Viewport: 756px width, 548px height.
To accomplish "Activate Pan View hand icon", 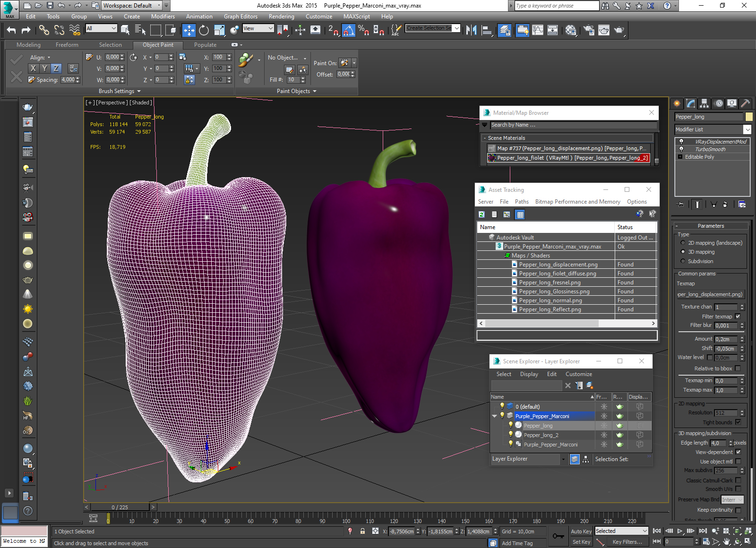I will [726, 541].
